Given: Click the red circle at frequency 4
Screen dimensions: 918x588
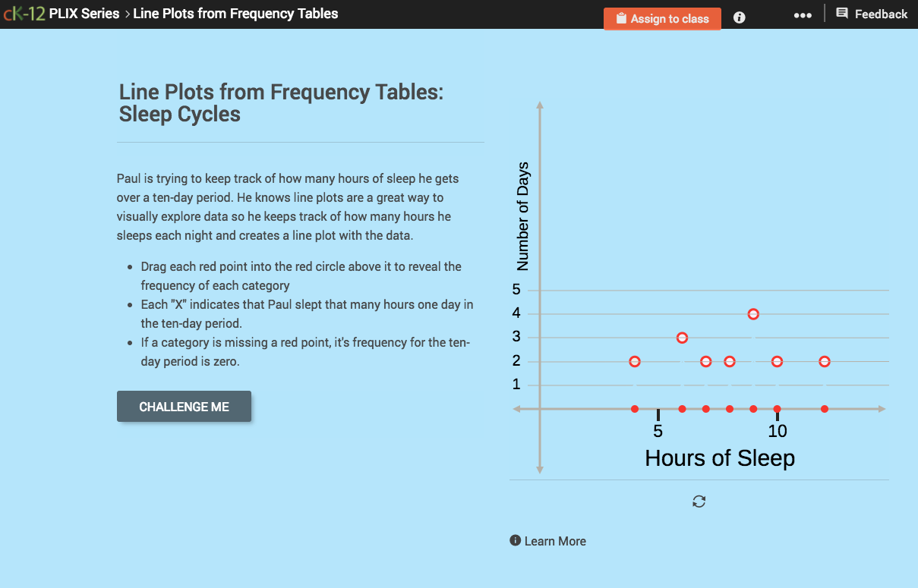Looking at the screenshot, I should coord(753,313).
